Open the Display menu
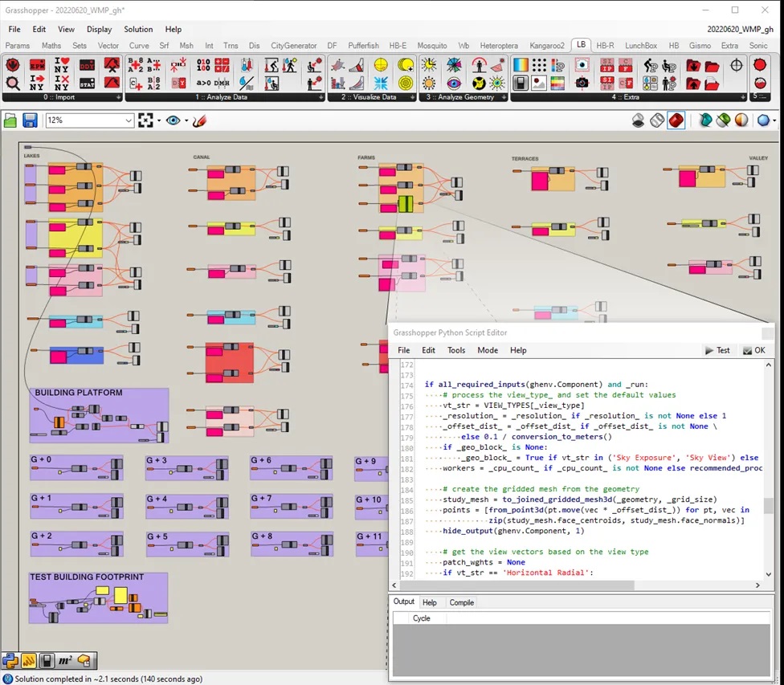The image size is (784, 685). pyautogui.click(x=99, y=29)
